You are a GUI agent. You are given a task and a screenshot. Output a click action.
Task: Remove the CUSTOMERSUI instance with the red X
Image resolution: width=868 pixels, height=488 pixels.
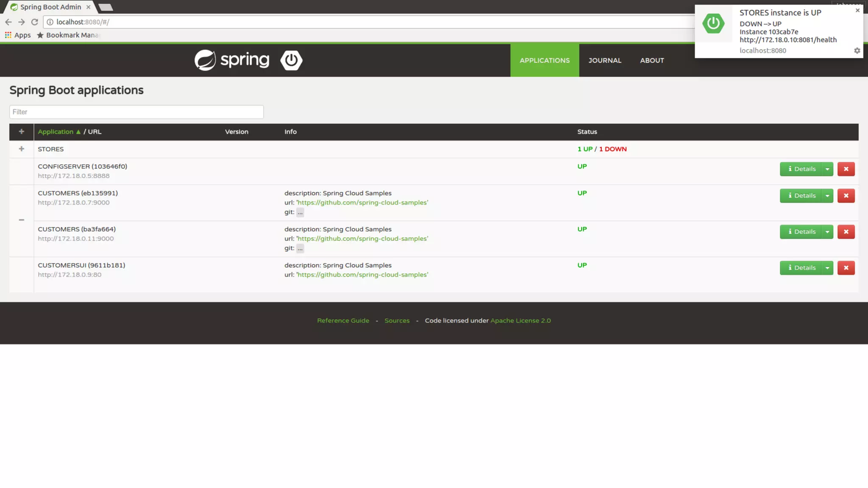[x=846, y=268]
